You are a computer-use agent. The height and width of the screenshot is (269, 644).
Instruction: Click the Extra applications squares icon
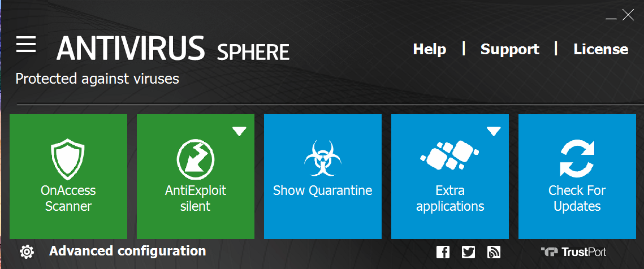click(x=449, y=155)
